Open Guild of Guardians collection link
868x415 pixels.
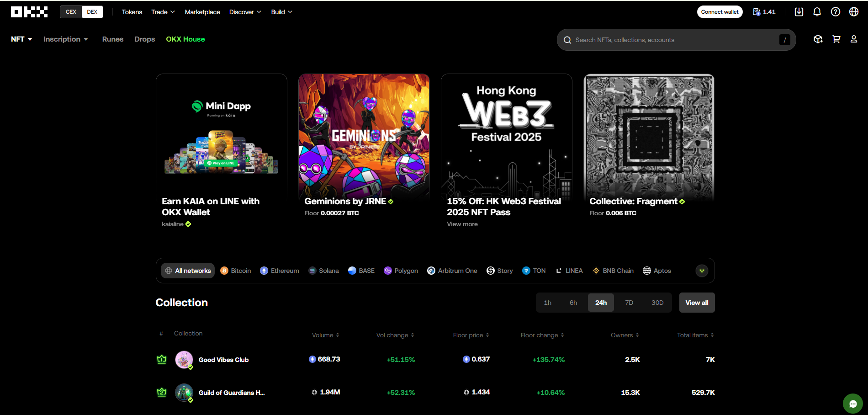[232, 393]
